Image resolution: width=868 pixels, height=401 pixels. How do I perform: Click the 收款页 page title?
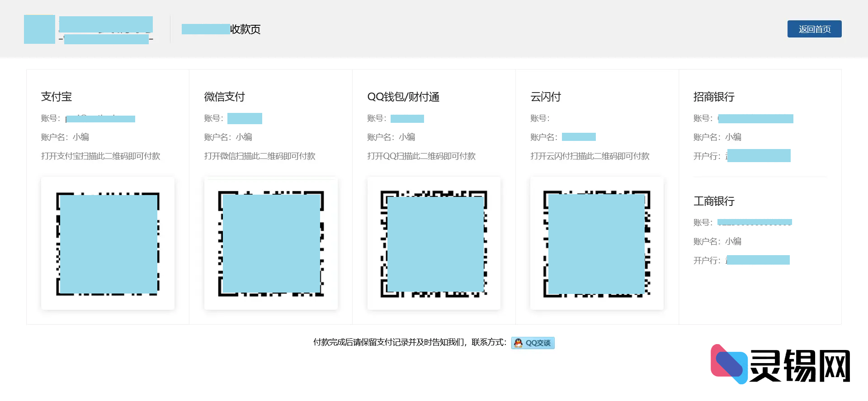[x=245, y=29]
